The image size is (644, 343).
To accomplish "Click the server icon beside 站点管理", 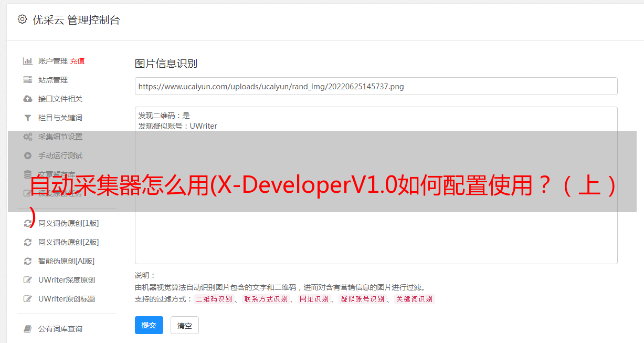I will pyautogui.click(x=28, y=80).
